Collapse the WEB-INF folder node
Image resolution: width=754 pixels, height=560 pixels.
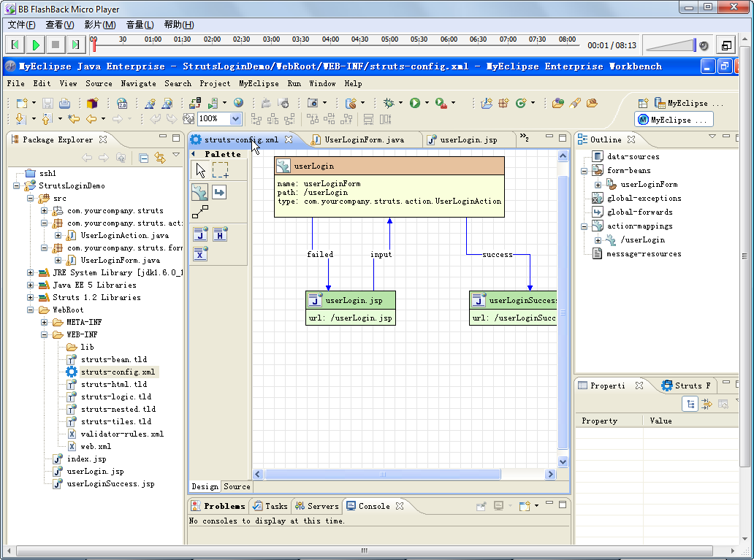(x=45, y=334)
